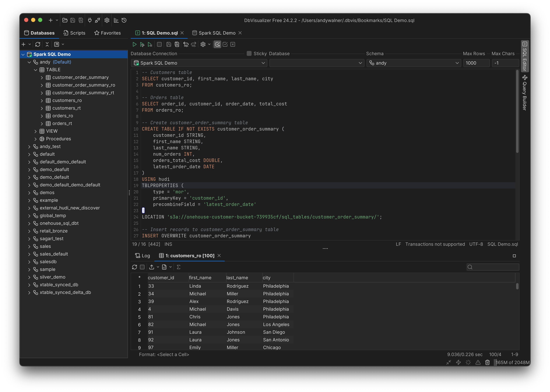
Task: Click the single-disk Save icon in the SQL editor toolbar
Action: 169,44
